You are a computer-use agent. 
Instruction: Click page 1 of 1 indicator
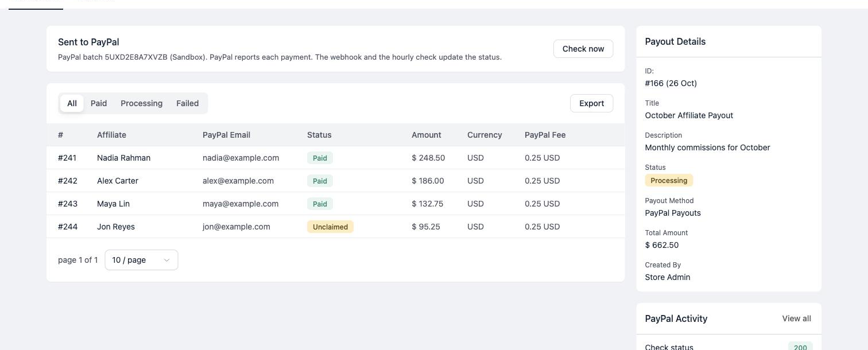click(78, 260)
